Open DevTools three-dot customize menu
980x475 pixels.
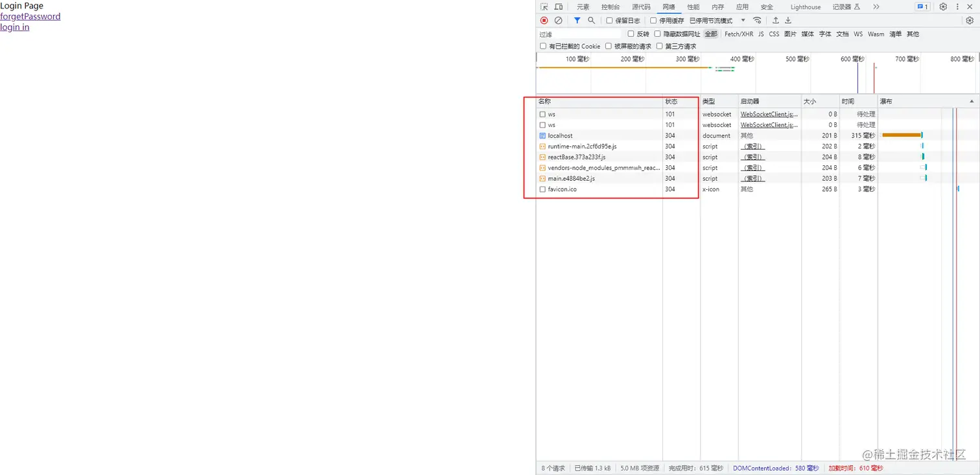click(x=957, y=7)
